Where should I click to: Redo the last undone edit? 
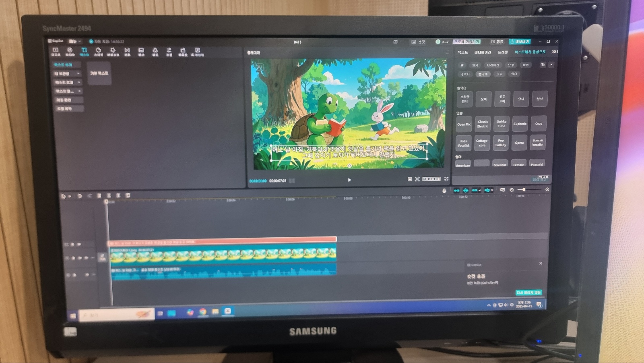pyautogui.click(x=89, y=196)
